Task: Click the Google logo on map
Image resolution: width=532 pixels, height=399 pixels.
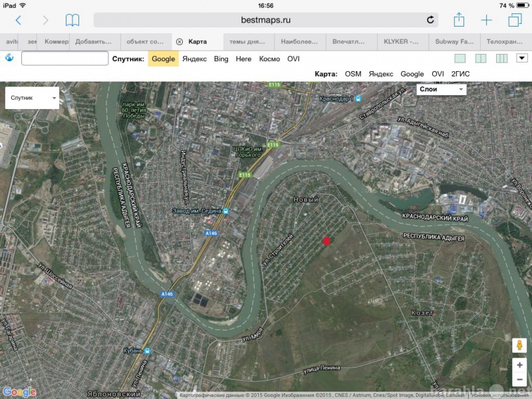Action: [19, 392]
